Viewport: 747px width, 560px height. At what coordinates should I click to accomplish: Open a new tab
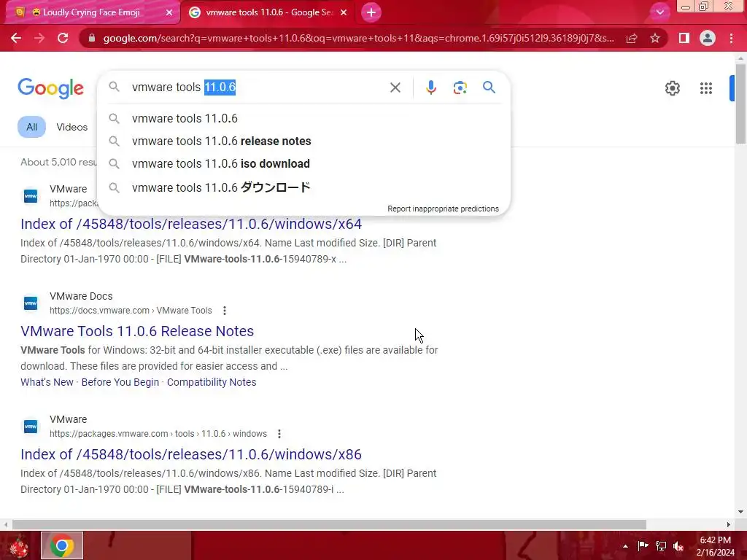tap(371, 12)
